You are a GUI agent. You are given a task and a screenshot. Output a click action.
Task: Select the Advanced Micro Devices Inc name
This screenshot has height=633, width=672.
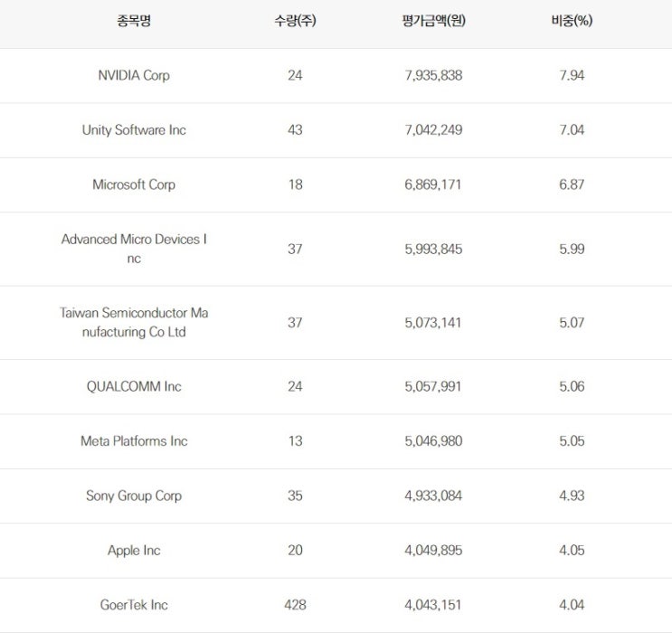(x=134, y=249)
